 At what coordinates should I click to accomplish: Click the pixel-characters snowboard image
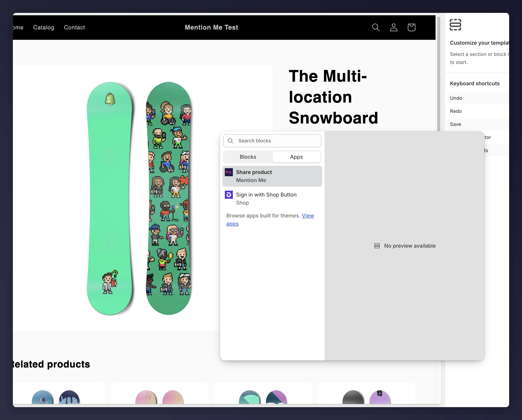169,199
